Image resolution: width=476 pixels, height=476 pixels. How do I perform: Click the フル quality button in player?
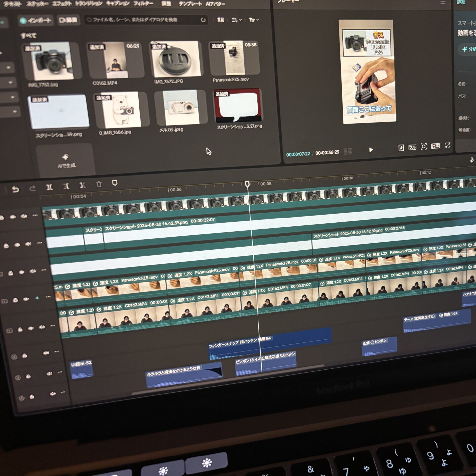[412, 147]
